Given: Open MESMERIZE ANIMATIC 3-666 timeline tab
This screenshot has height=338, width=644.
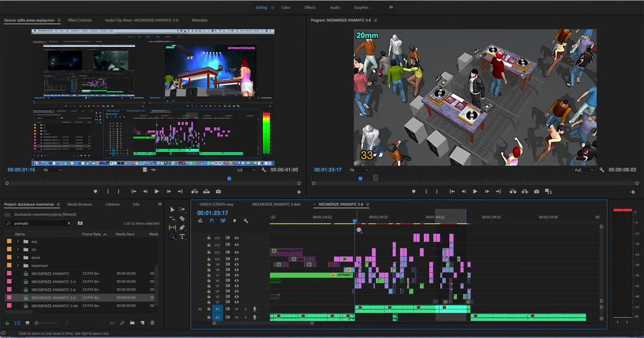Looking at the screenshot, I should (x=276, y=204).
